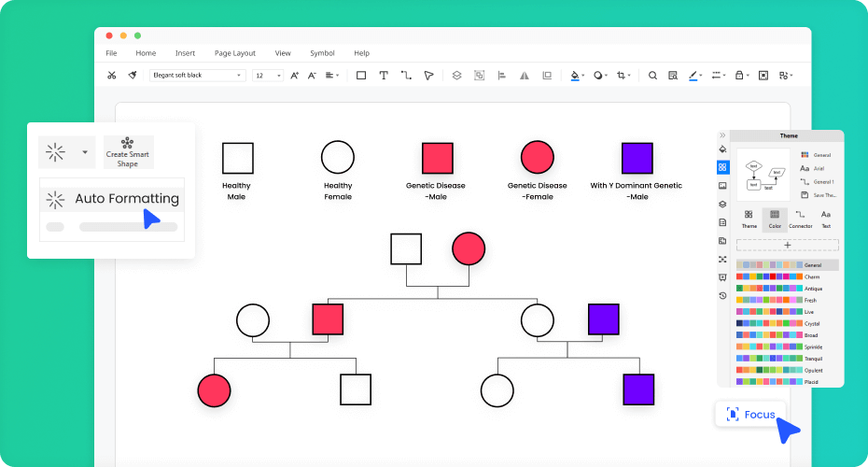868x467 pixels.
Task: Click the theme preview flowchart thumbnail
Action: coord(763,175)
